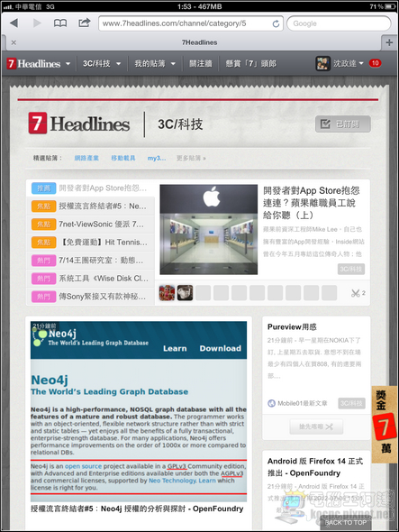Open 開發者對App Store抱怨連連 article title
This screenshot has height=532, width=399.
point(312,203)
